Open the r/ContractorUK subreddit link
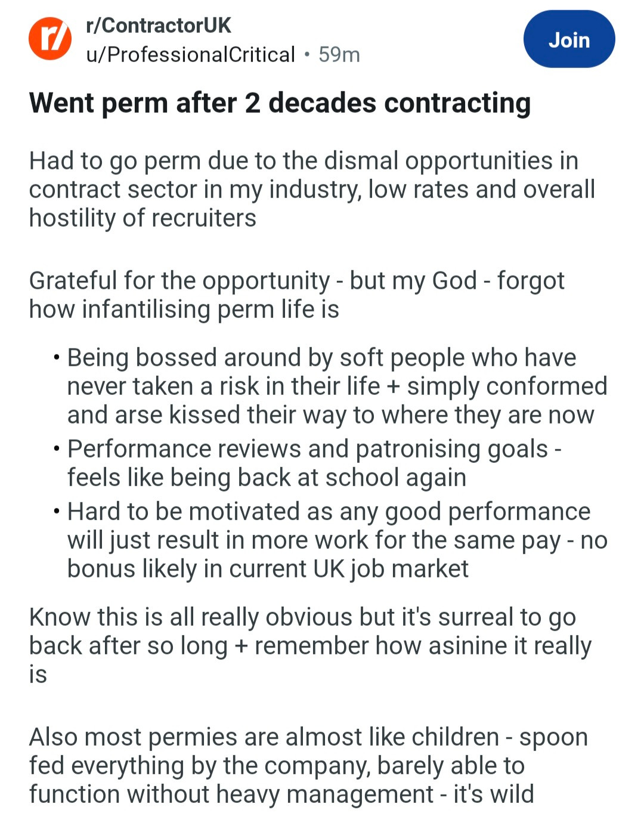This screenshot has height=819, width=644. 159,25
